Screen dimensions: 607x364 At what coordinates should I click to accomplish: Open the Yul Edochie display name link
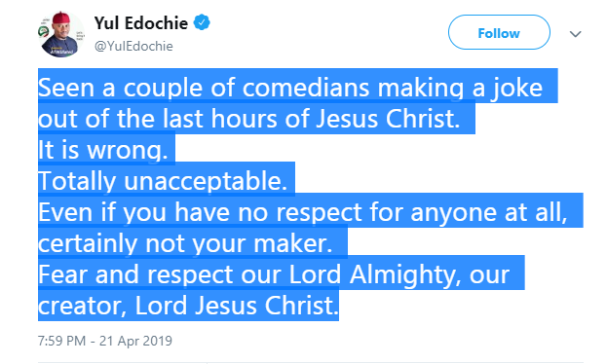(x=141, y=23)
